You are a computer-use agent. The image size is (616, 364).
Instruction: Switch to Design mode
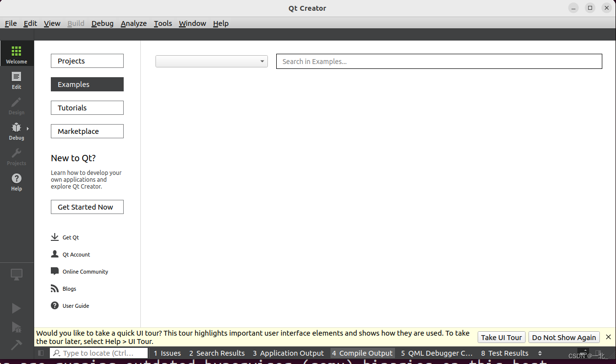click(x=17, y=105)
